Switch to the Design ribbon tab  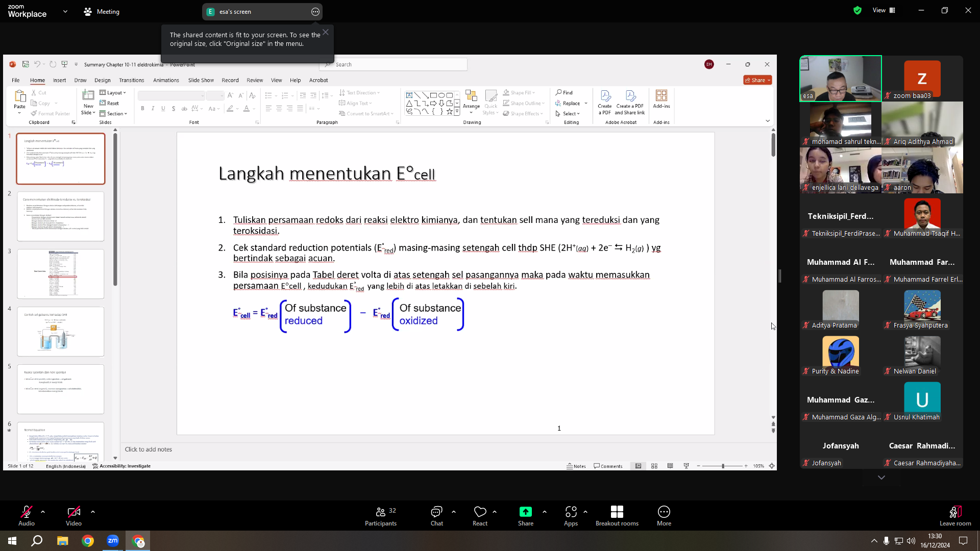pos(102,80)
